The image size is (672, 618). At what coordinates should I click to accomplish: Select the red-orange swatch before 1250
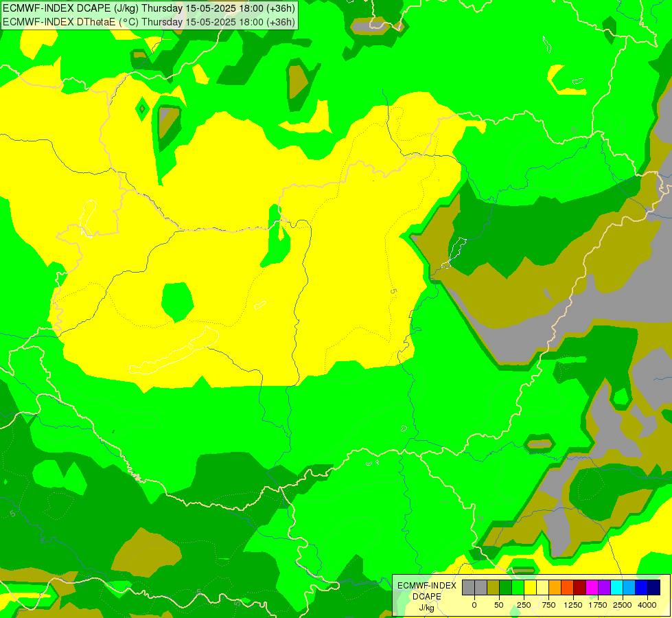[568, 587]
